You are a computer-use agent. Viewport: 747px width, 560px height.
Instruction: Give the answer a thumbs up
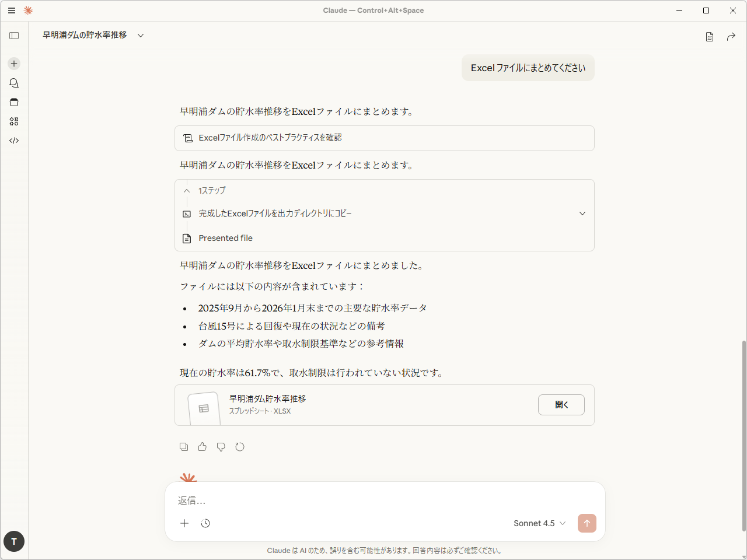click(x=203, y=446)
